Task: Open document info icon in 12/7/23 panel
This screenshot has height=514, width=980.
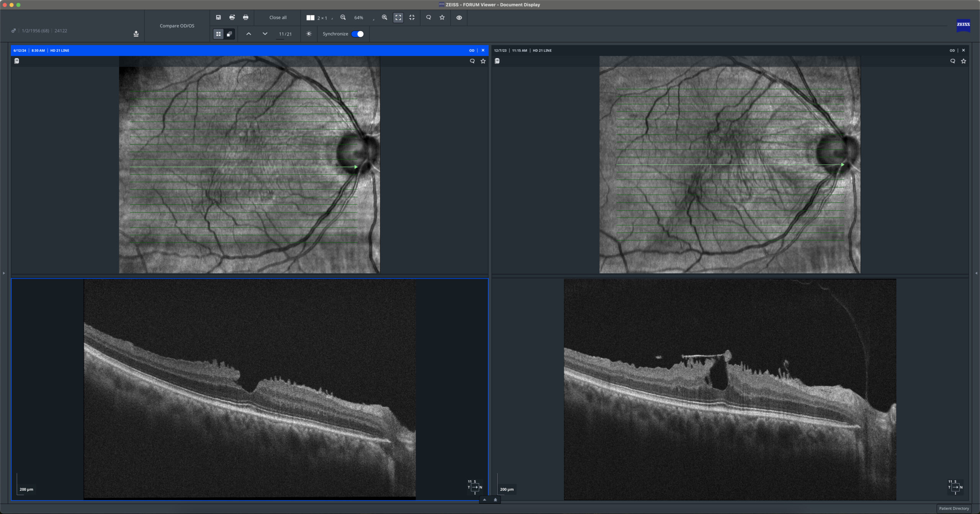Action: [497, 61]
